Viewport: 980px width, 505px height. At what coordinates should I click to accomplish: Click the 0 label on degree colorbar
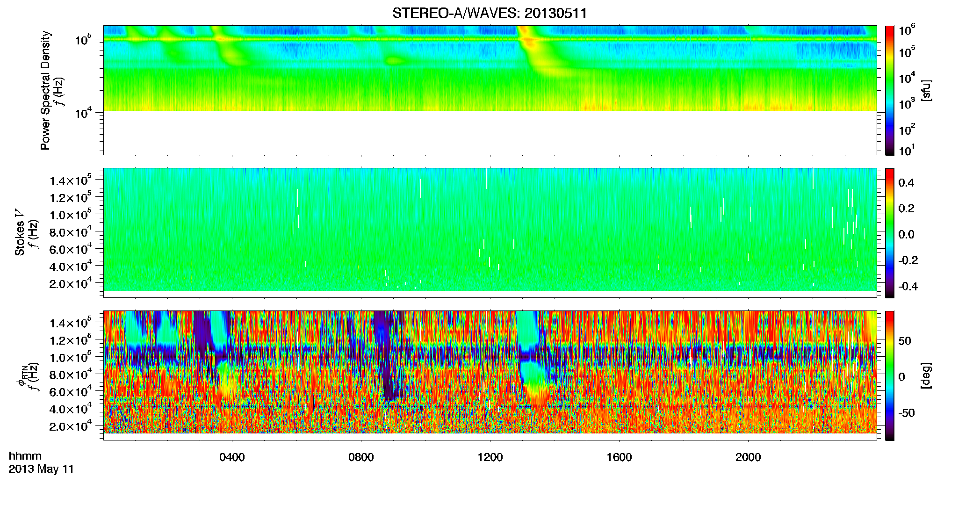pos(901,377)
